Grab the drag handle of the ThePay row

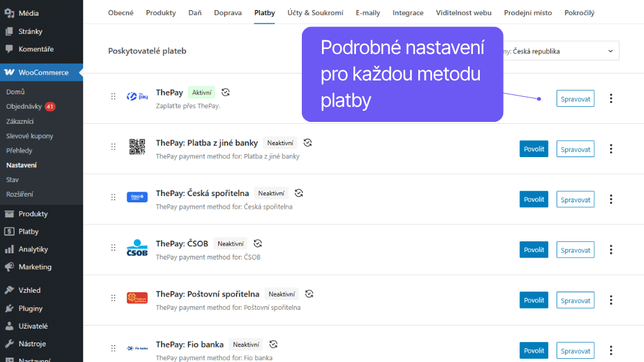pos(113,96)
